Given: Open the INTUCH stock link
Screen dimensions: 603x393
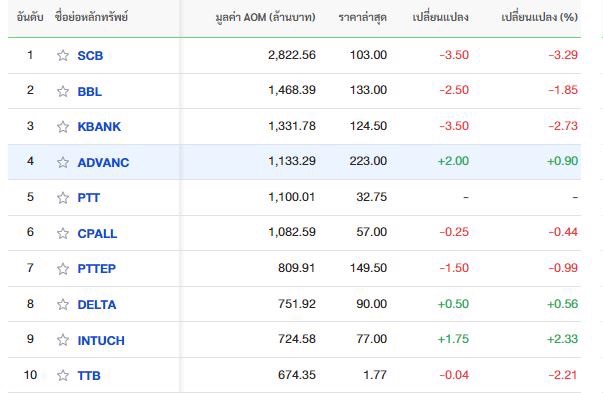Looking at the screenshot, I should coord(101,340).
